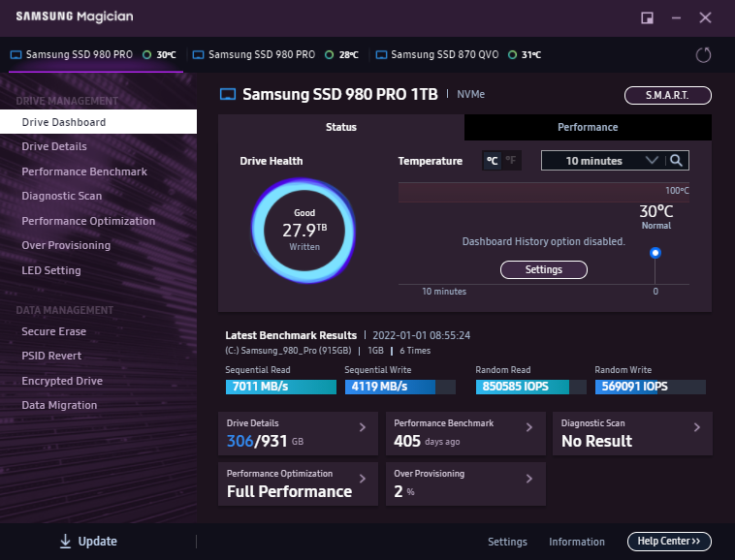
Task: Expand the Performance Optimization card arrow
Action: (x=363, y=478)
